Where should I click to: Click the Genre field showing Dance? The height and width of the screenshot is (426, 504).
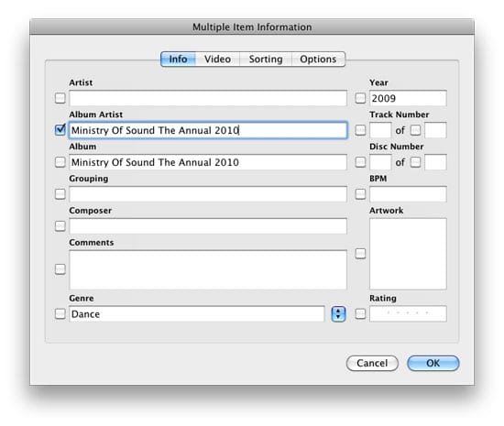pos(197,314)
